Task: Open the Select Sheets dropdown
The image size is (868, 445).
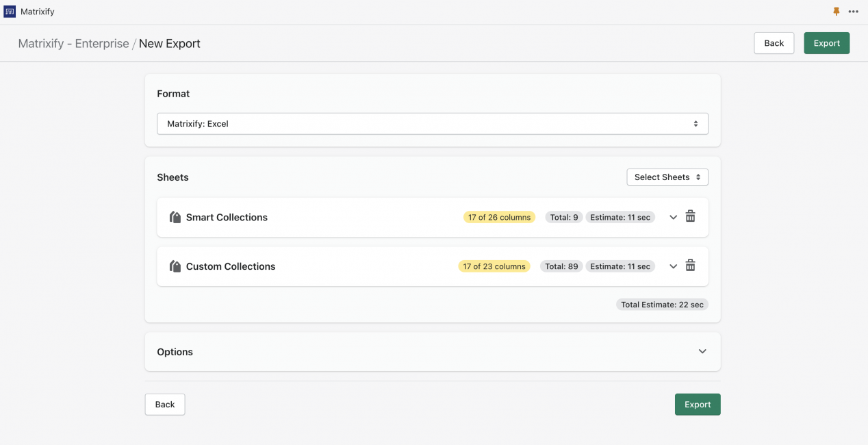Action: 667,177
